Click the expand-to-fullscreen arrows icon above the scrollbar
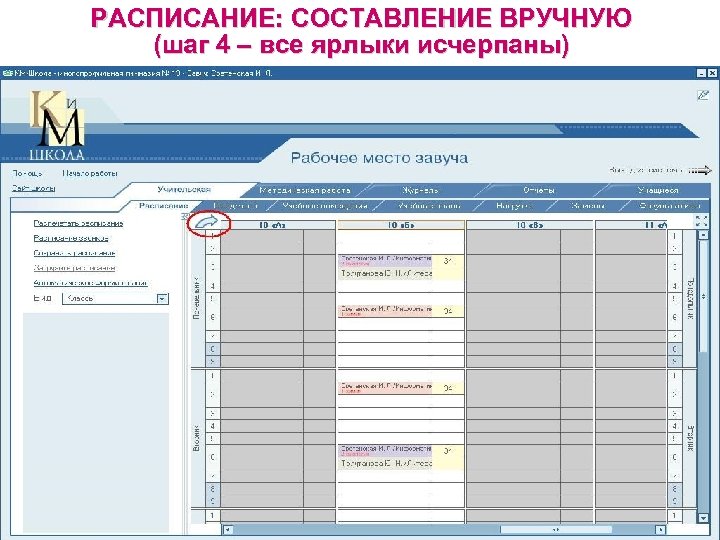The width and height of the screenshot is (720, 540). [702, 221]
